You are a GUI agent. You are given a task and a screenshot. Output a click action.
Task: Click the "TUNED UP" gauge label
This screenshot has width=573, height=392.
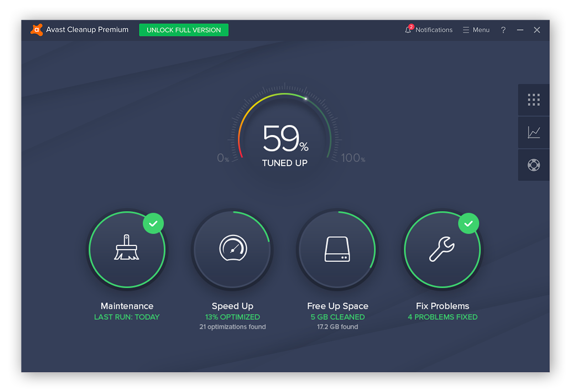point(285,163)
